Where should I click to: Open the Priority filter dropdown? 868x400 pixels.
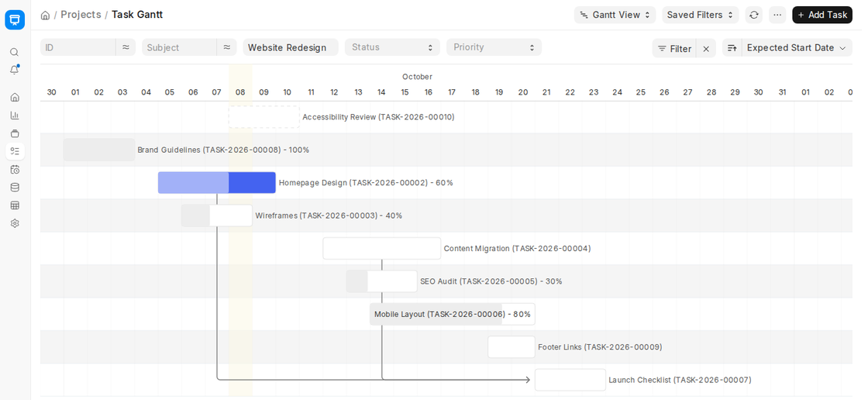(494, 47)
